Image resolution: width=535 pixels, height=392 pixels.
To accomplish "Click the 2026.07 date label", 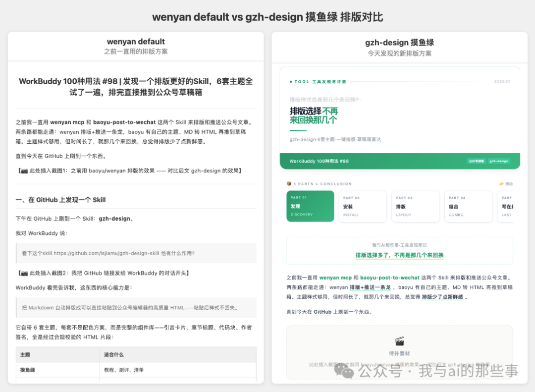I will point(502,82).
